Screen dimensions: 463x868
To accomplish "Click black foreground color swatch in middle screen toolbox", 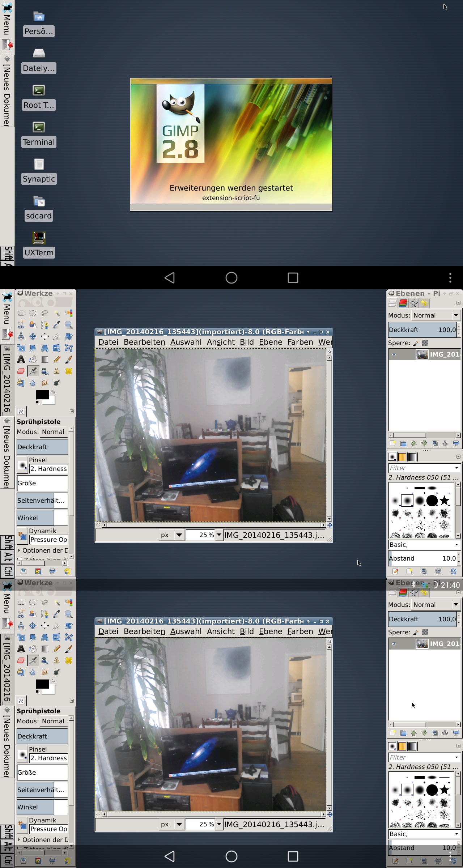I will tap(42, 395).
